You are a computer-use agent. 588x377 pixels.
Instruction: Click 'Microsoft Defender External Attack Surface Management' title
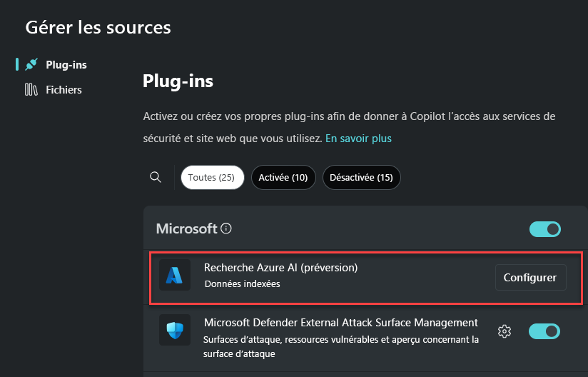(x=341, y=323)
